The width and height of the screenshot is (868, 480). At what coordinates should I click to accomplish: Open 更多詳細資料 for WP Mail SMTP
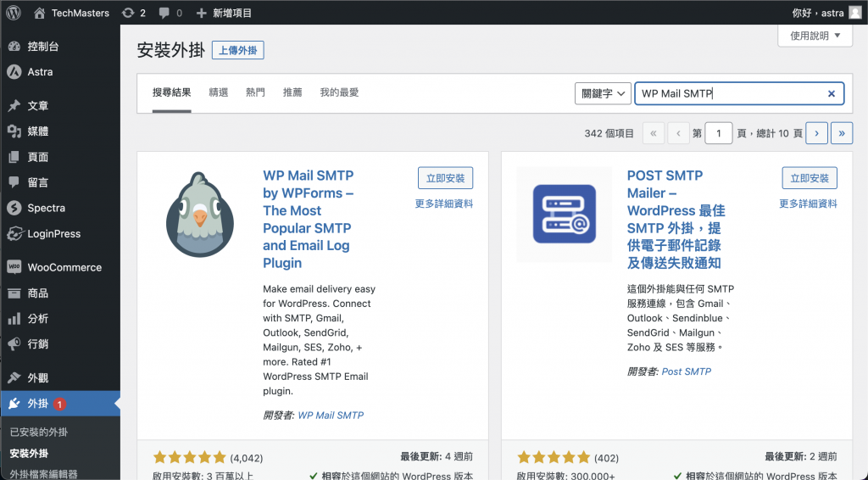coord(444,204)
